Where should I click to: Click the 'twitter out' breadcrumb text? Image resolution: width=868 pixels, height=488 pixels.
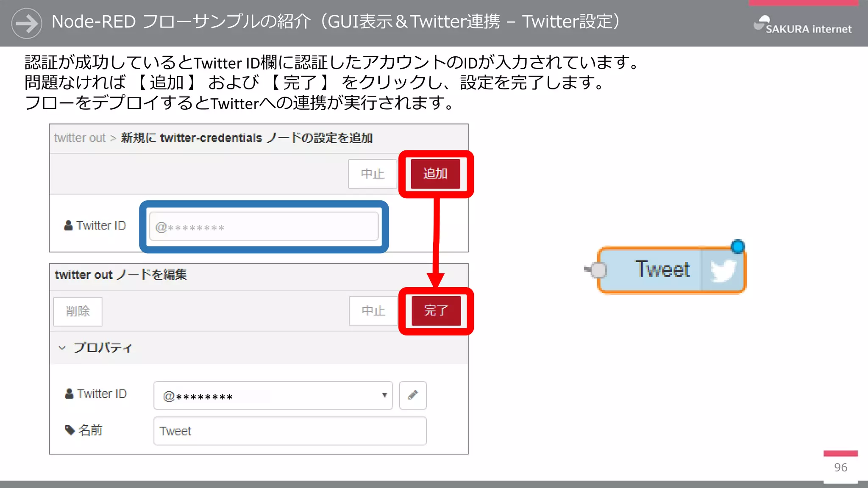(x=80, y=138)
